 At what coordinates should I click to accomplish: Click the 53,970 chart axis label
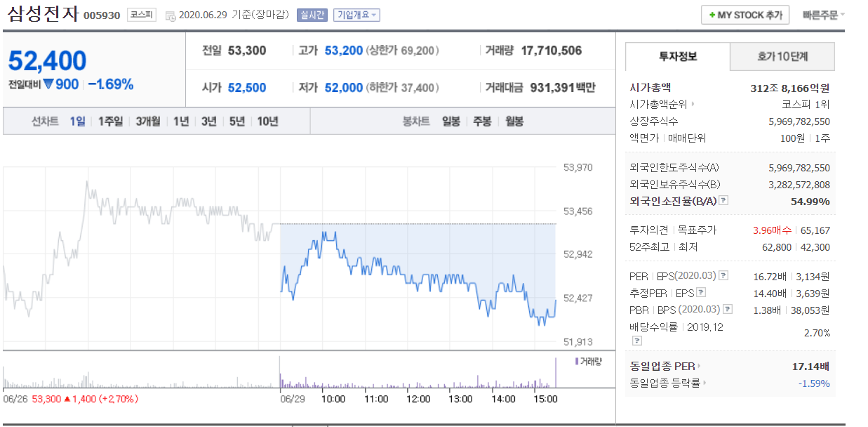click(x=577, y=167)
